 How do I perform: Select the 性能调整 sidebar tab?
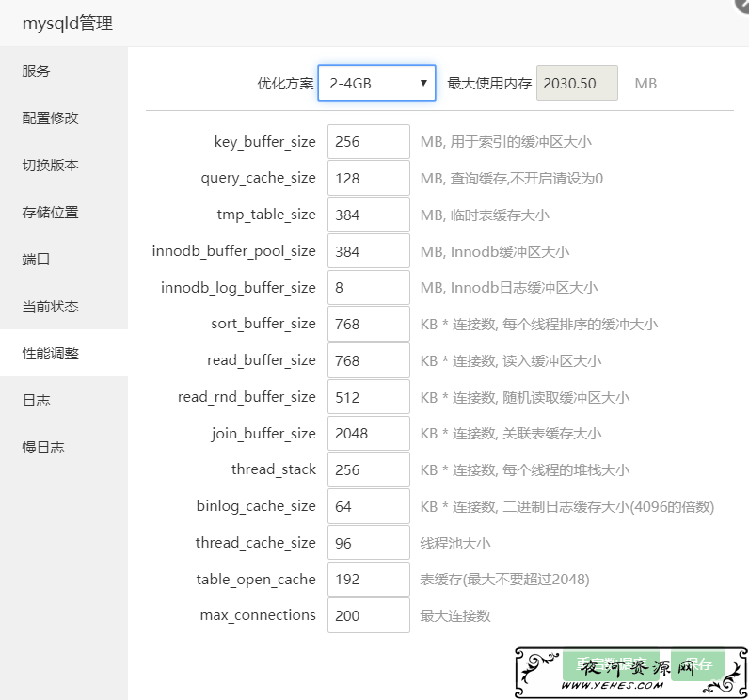pos(64,354)
